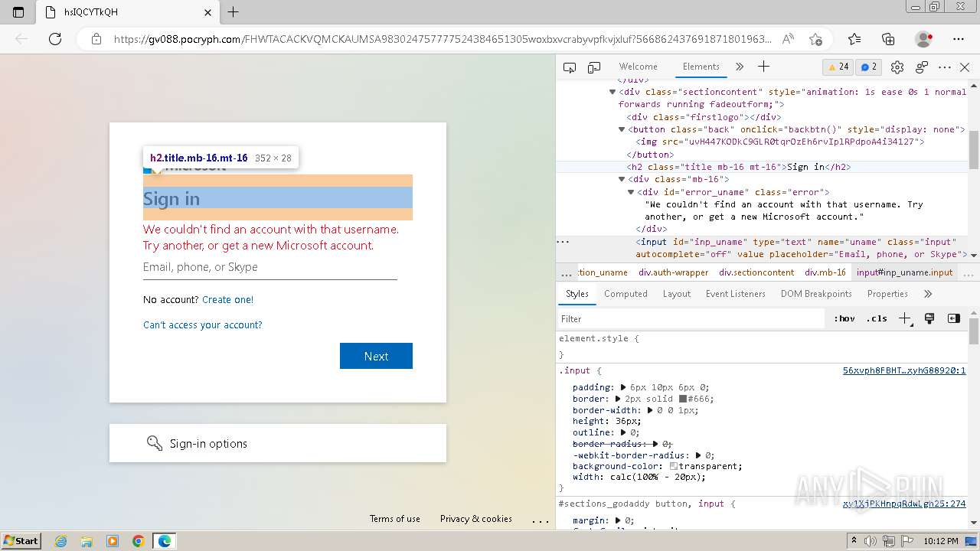Open the 2 messages counter badge
Viewport: 980px width, 551px height.
click(x=869, y=67)
